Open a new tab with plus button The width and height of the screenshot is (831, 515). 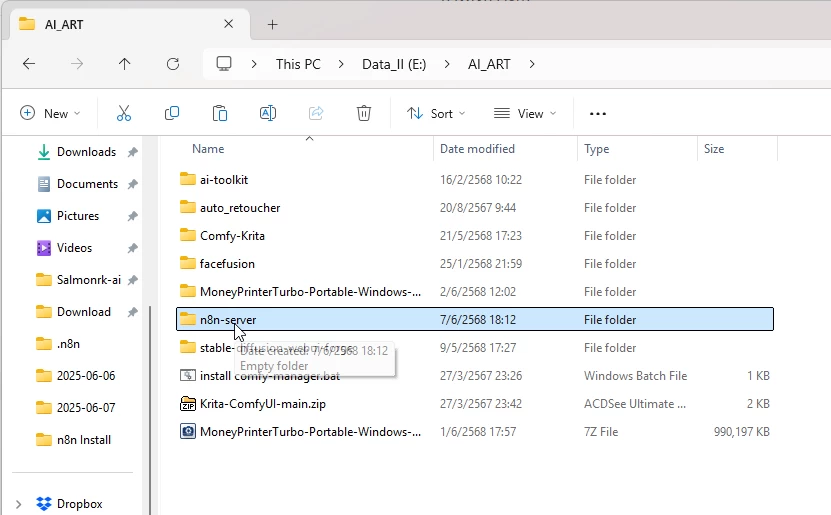pos(272,24)
